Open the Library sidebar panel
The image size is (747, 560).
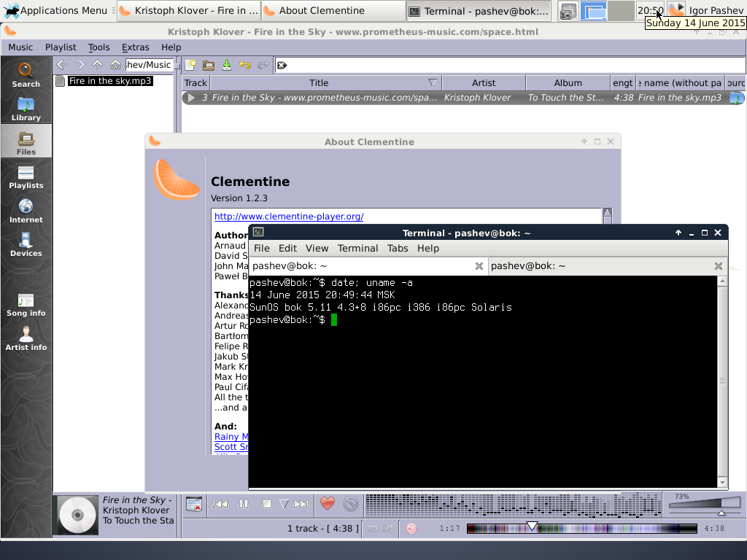point(26,109)
